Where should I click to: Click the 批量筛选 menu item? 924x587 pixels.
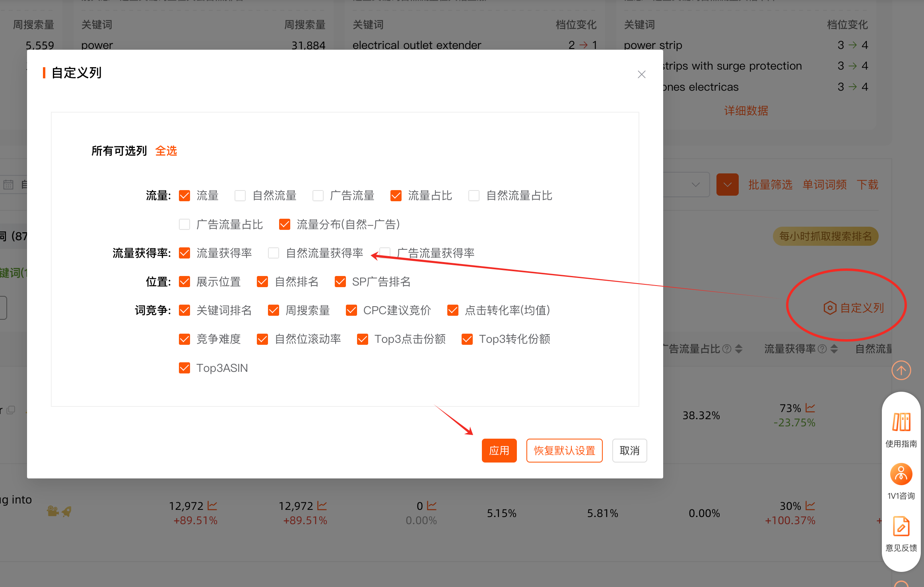[x=770, y=185]
